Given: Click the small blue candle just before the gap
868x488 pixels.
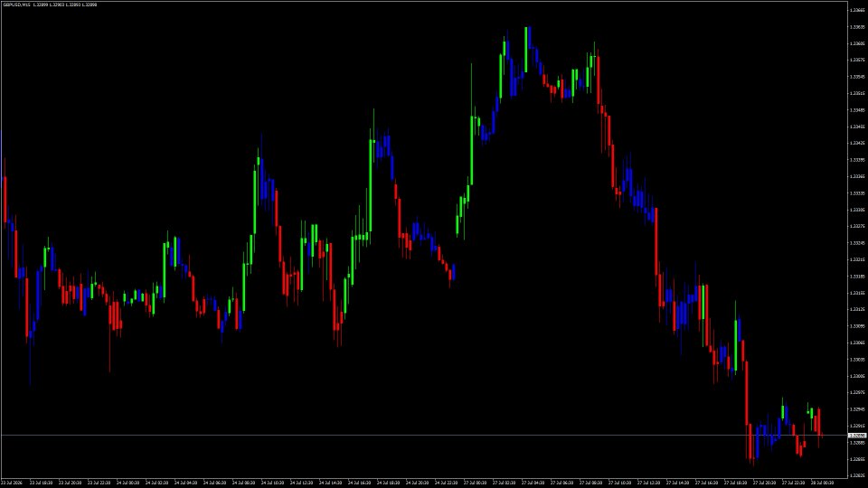Looking at the screenshot, I should pyautogui.click(x=454, y=272).
